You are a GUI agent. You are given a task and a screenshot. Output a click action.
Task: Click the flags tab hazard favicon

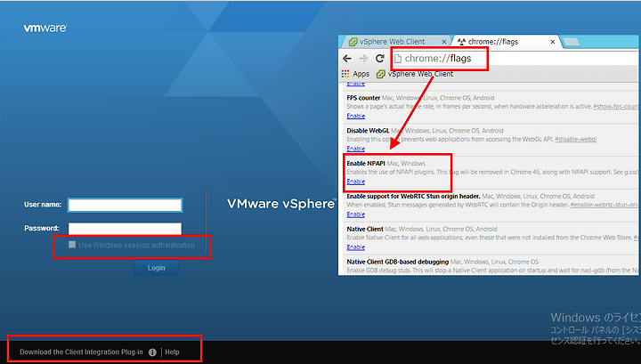coord(461,42)
